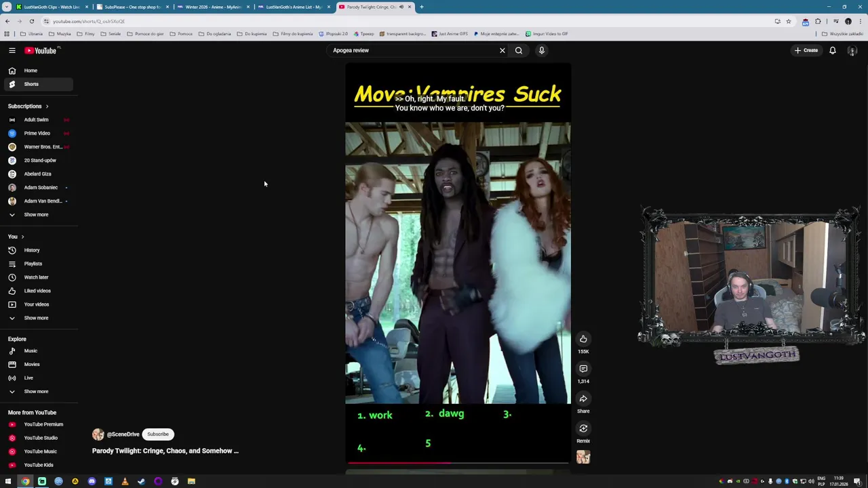Open the Seriale bookmarks folder

pyautogui.click(x=111, y=34)
